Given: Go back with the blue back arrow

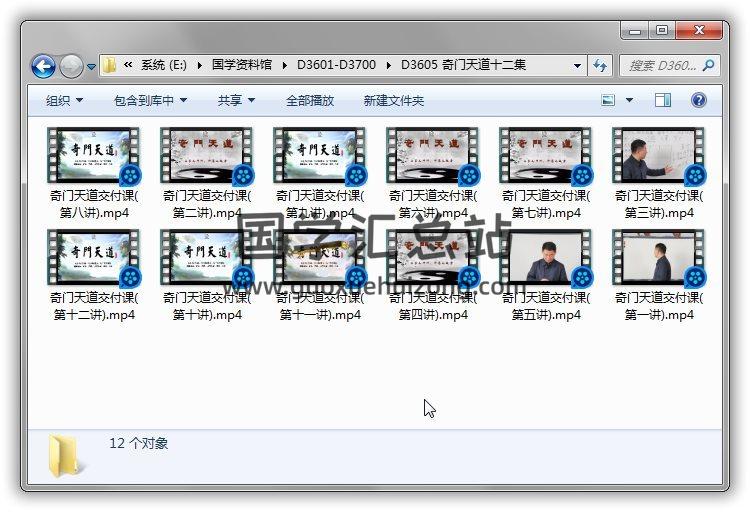Looking at the screenshot, I should tap(44, 66).
